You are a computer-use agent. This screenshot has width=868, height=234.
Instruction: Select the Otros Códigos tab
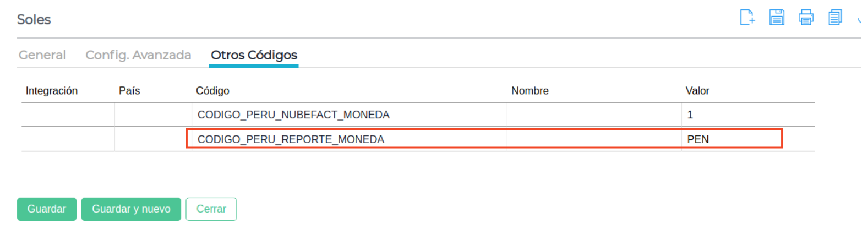tap(254, 55)
